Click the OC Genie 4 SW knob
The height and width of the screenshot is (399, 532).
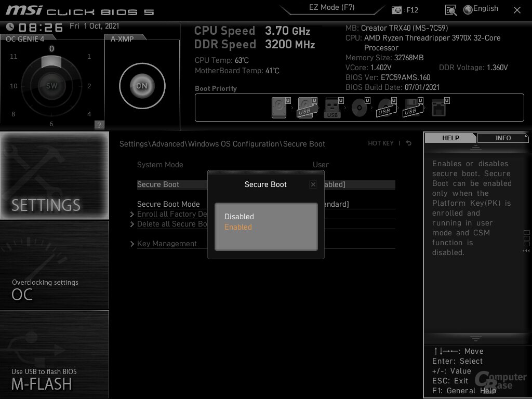coord(51,86)
